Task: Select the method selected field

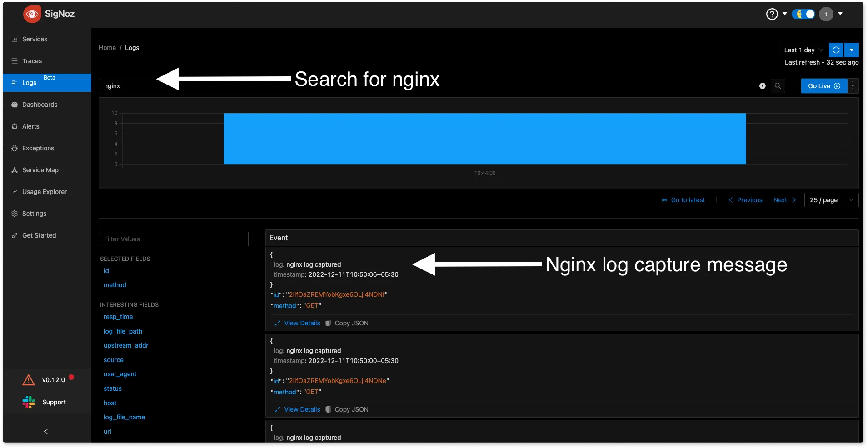Action: pos(115,285)
